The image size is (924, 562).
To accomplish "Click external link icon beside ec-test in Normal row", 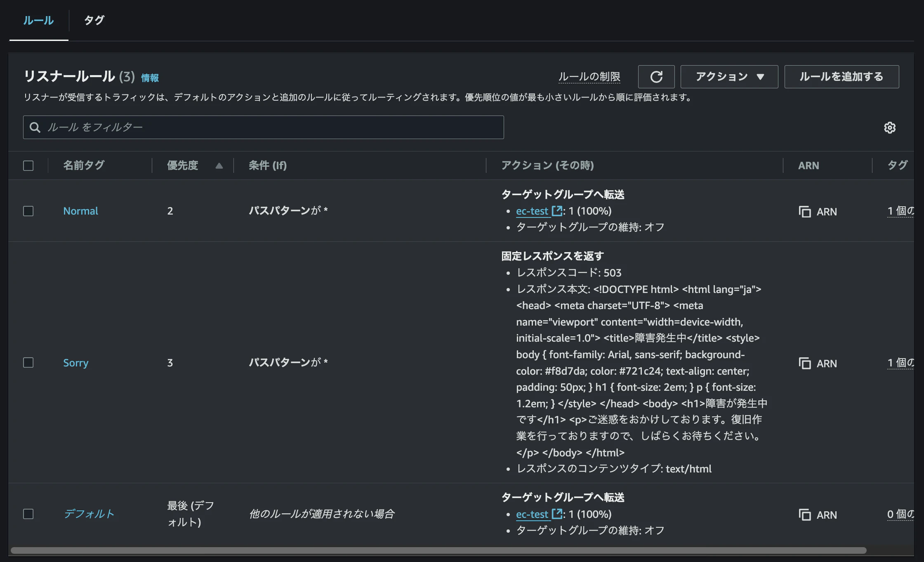I will pos(557,211).
